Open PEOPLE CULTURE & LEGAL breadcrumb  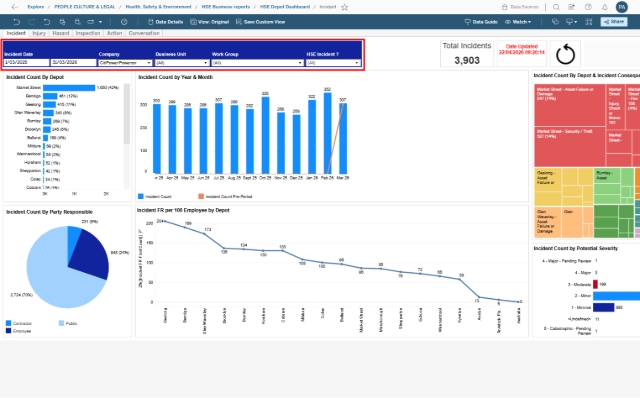(84, 7)
